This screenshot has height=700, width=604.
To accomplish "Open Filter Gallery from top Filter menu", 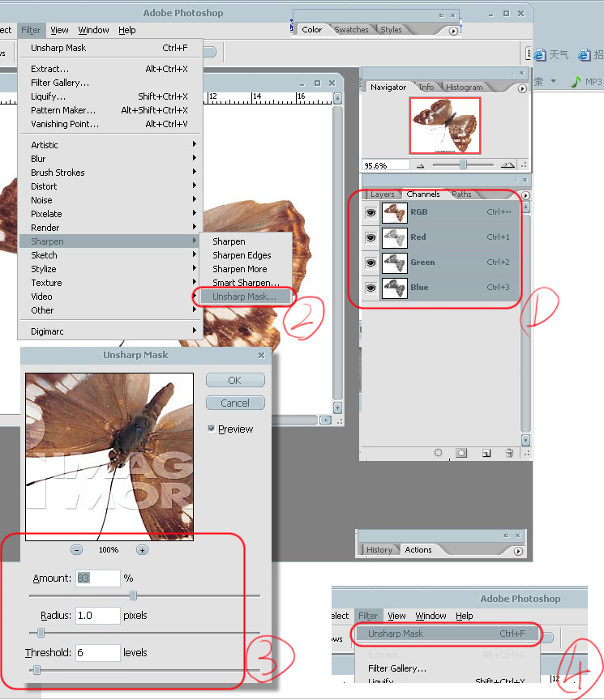I will (110, 83).
